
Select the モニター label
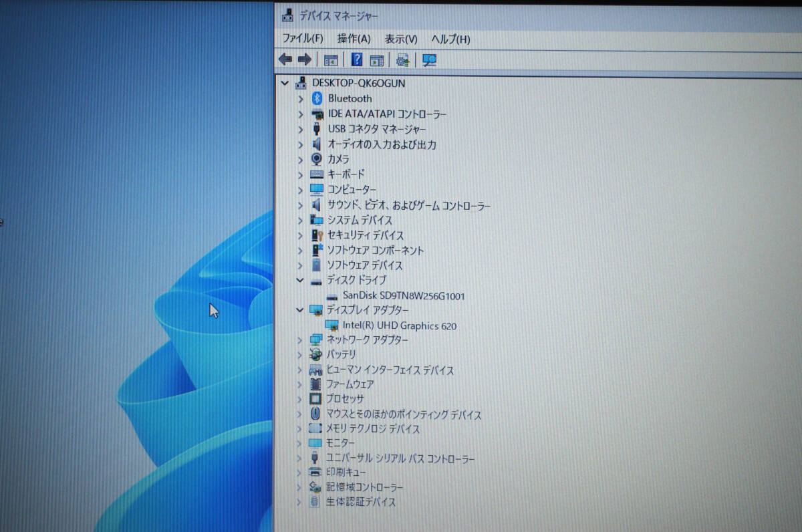(x=340, y=442)
